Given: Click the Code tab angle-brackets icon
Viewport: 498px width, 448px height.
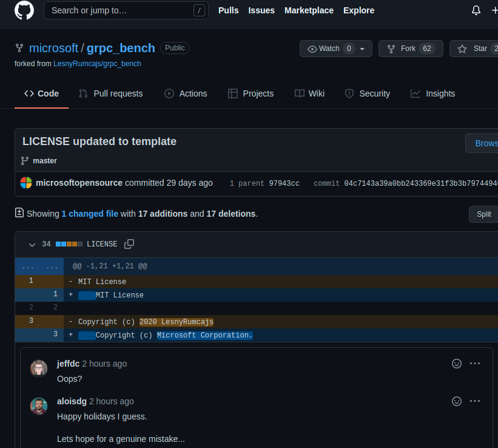Looking at the screenshot, I should pyautogui.click(x=29, y=93).
